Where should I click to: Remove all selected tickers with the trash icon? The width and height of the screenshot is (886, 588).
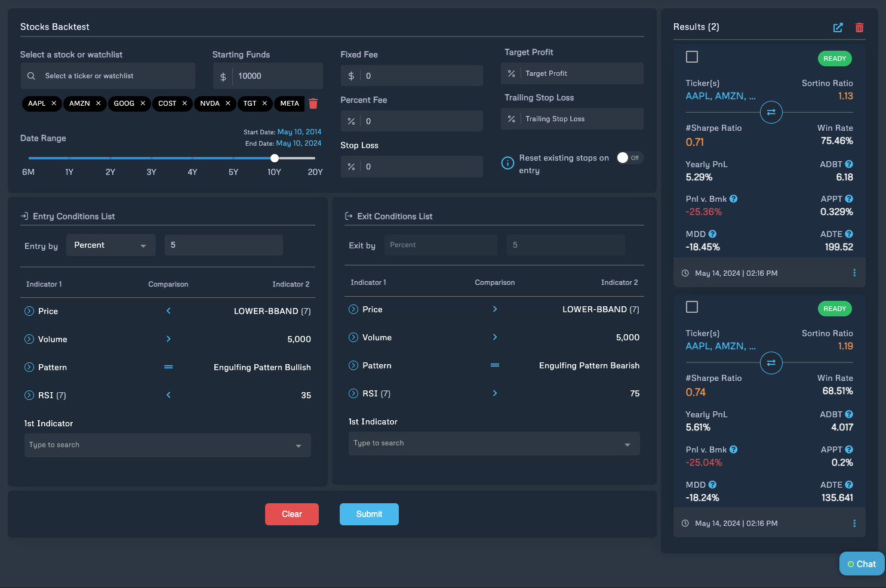[313, 104]
